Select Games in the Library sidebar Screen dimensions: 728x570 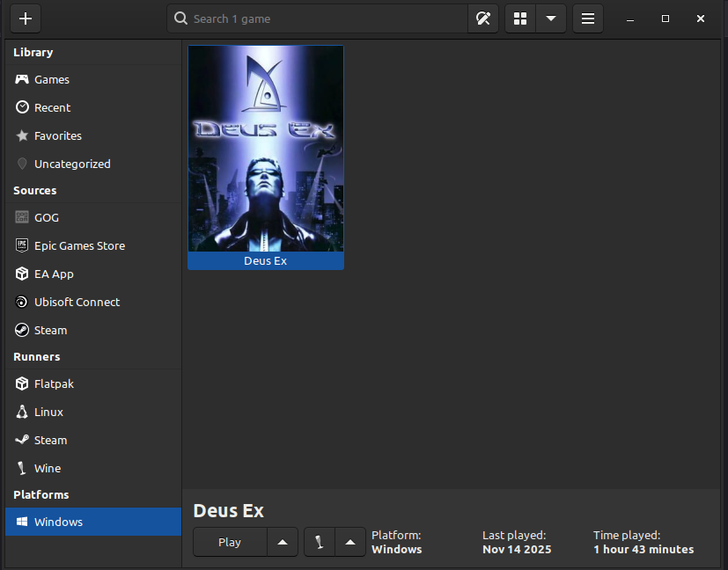click(52, 80)
